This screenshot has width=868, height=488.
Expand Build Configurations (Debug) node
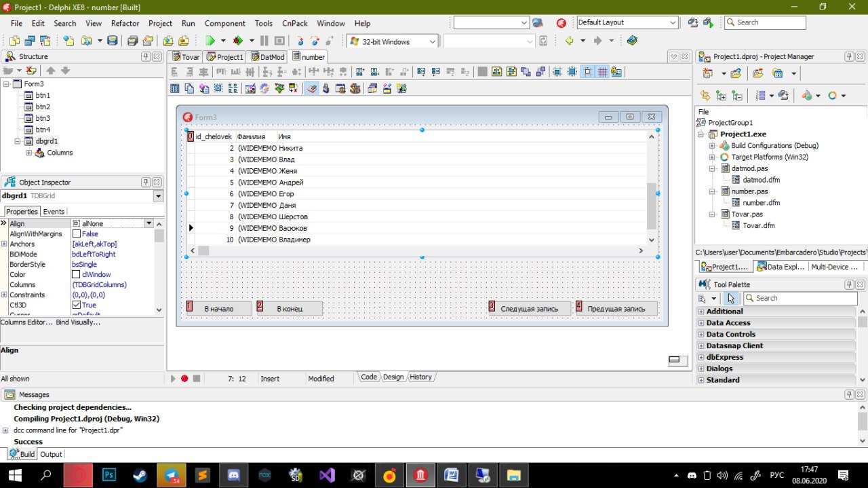click(x=712, y=146)
